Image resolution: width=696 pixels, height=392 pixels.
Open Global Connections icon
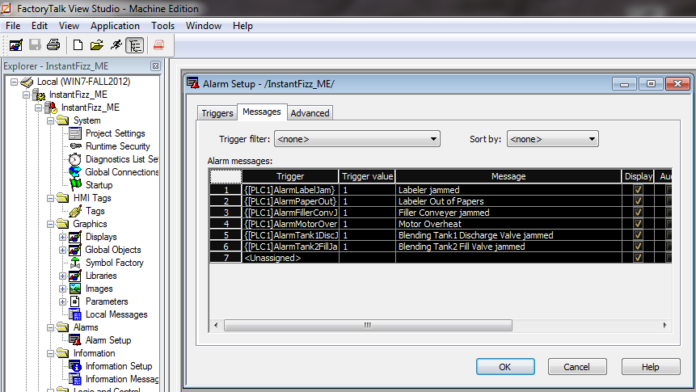click(75, 172)
